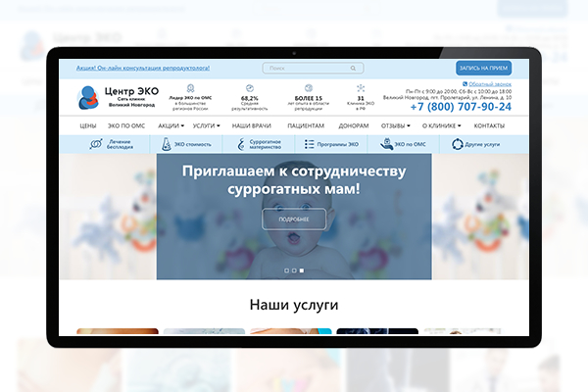Expand the АКЦИИ dropdown menu
Screen dimensions: 588x392
pos(171,125)
